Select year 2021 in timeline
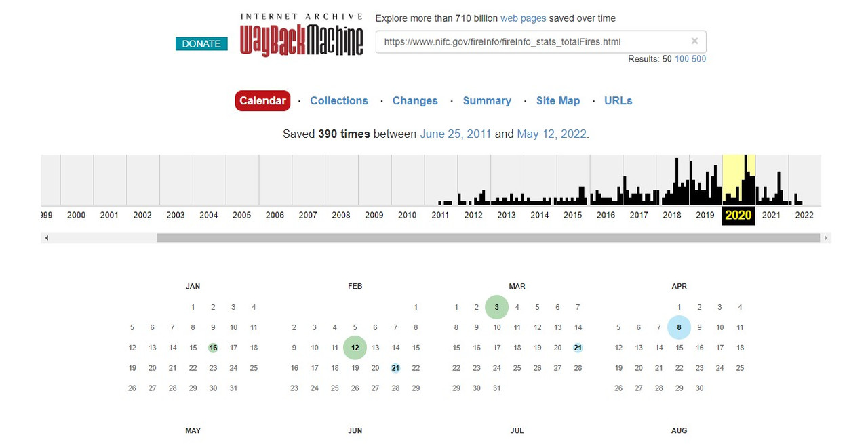Image resolution: width=868 pixels, height=444 pixels. point(771,215)
